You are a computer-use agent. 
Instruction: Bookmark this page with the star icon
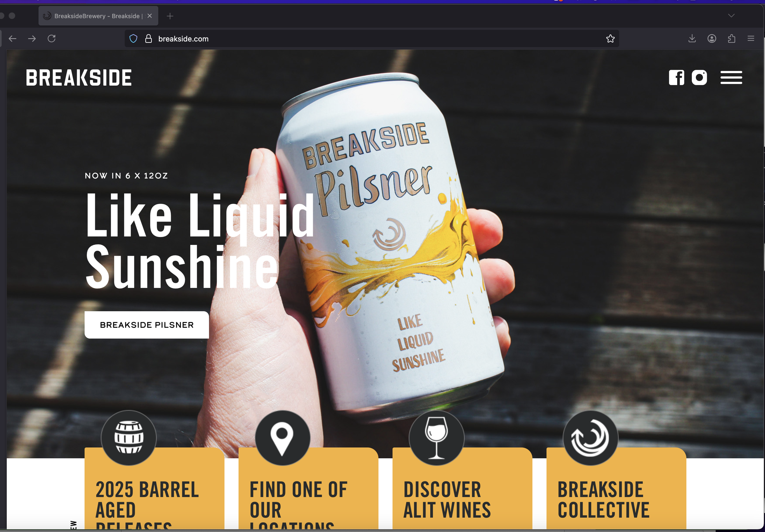point(610,39)
